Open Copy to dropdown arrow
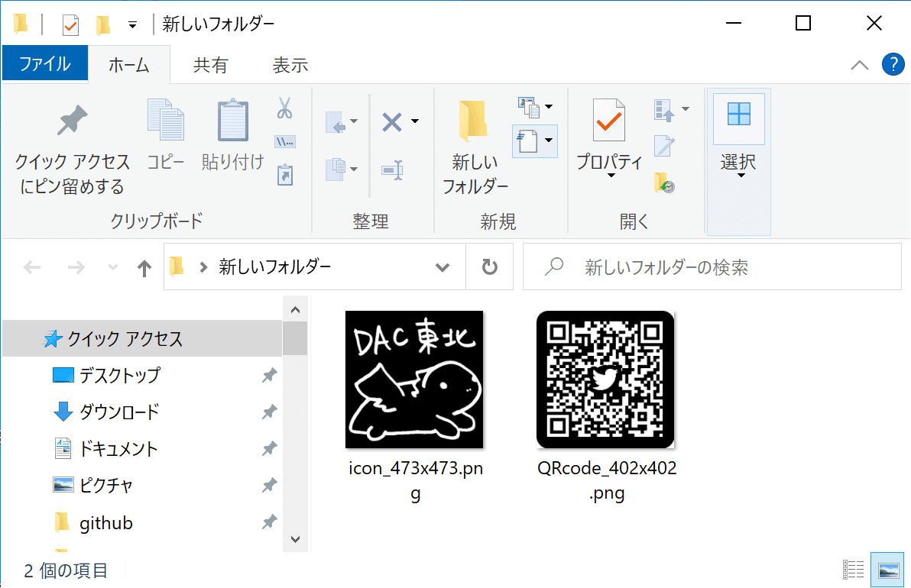Screen dimensions: 911x588 tap(354, 169)
